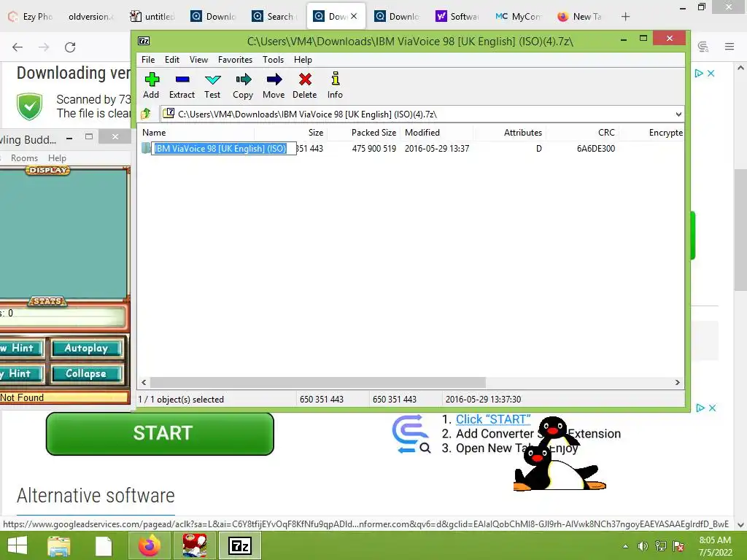Viewport: 747px width, 560px height.
Task: Sort by the Size column header
Action: (315, 133)
